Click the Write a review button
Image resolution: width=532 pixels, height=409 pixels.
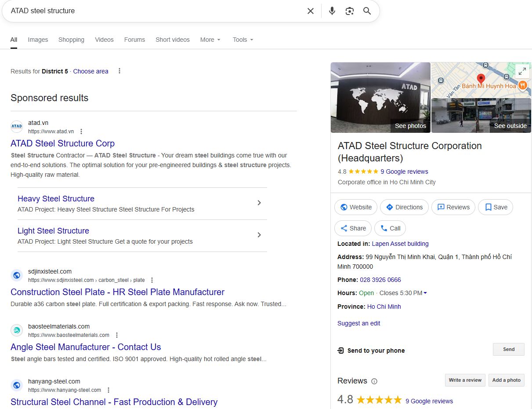[465, 380]
